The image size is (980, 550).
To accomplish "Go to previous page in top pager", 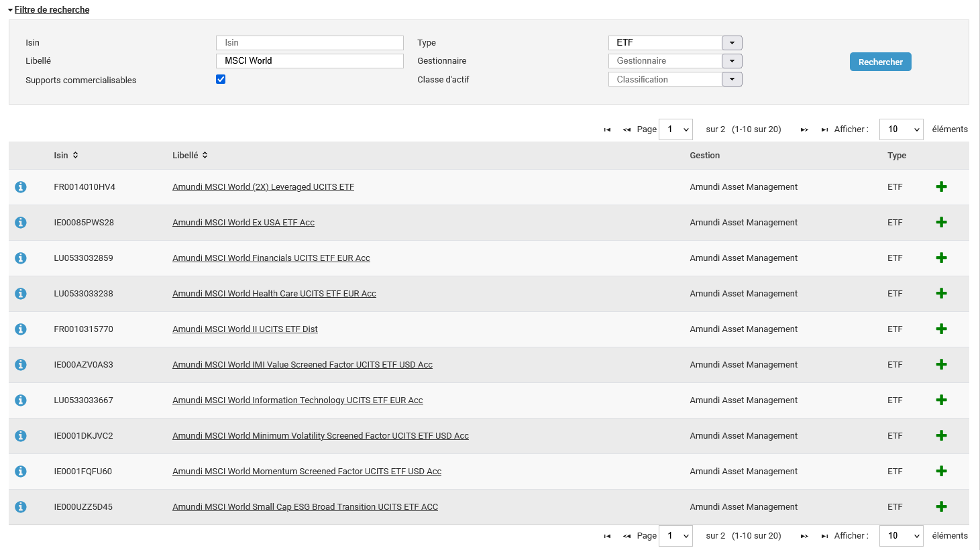I will point(627,129).
